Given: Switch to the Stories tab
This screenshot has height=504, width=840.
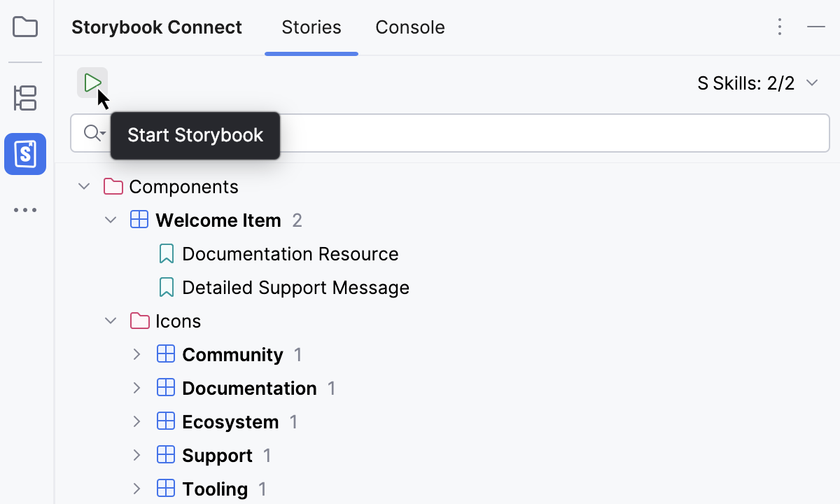Looking at the screenshot, I should pyautogui.click(x=311, y=27).
